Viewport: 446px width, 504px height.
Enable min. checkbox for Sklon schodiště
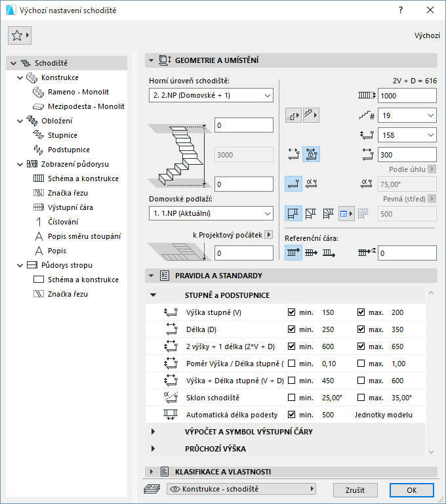pyautogui.click(x=291, y=397)
